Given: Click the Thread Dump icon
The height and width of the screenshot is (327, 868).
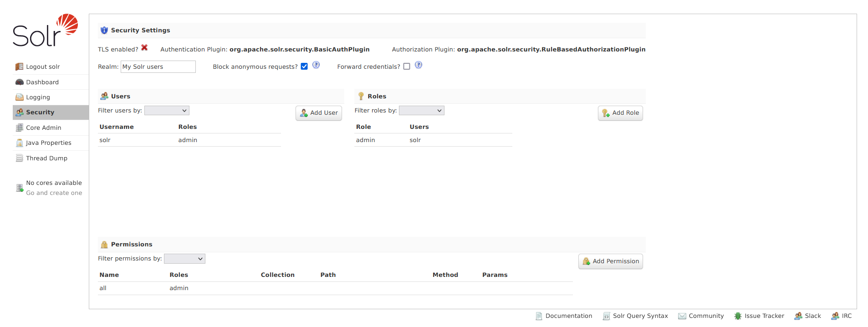Looking at the screenshot, I should (x=19, y=158).
